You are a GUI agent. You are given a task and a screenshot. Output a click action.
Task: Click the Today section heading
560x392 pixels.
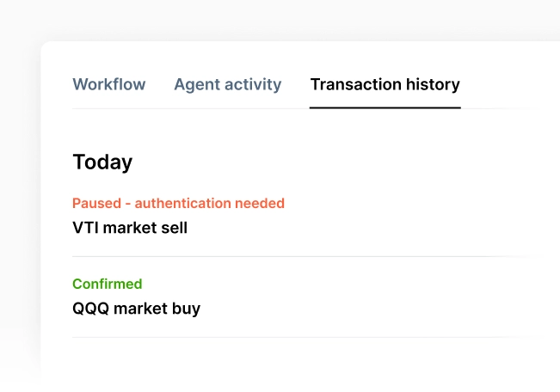click(102, 162)
